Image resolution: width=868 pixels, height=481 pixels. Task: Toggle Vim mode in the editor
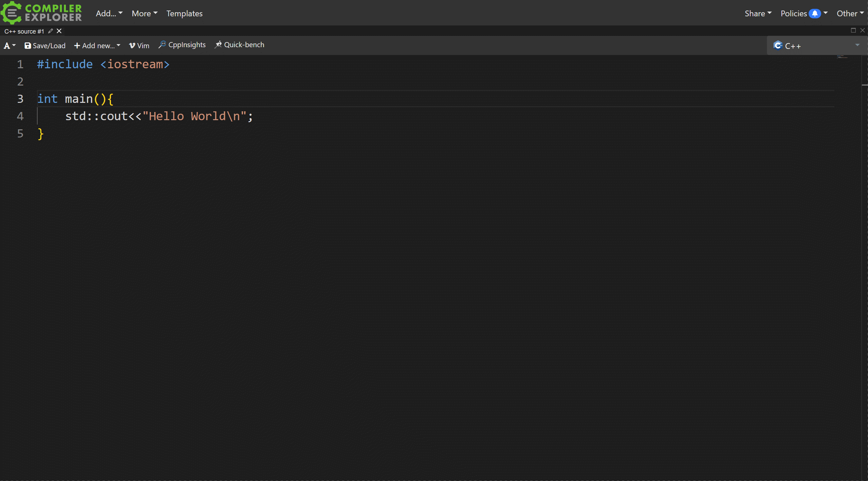pyautogui.click(x=139, y=45)
